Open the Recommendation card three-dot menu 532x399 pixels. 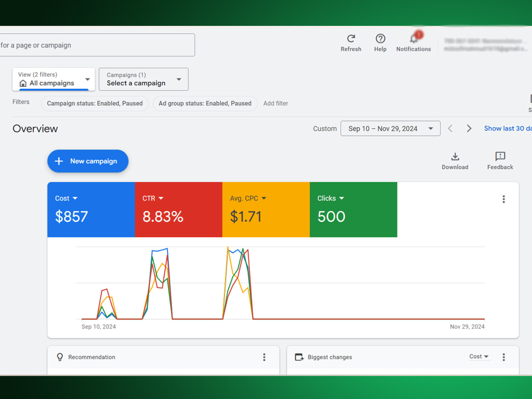click(264, 357)
